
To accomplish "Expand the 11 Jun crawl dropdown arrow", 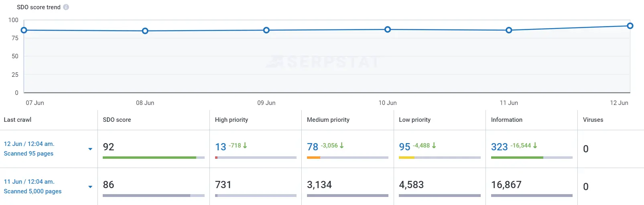I will click(x=90, y=187).
